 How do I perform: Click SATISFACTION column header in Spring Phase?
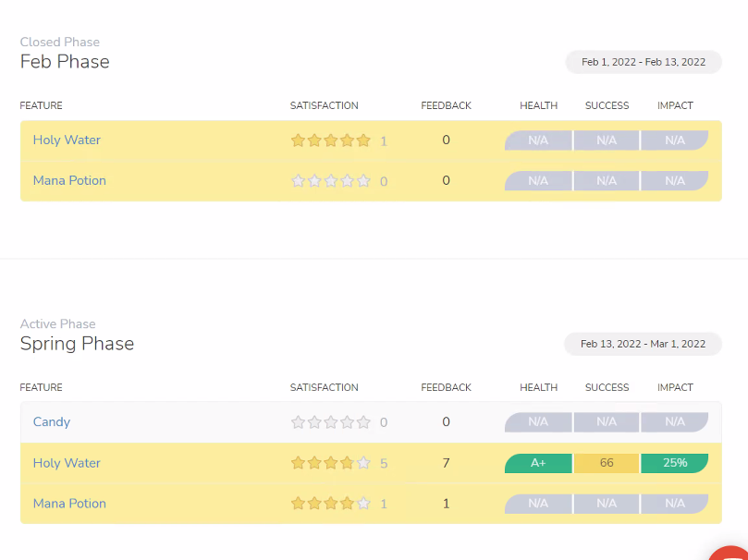click(x=325, y=387)
